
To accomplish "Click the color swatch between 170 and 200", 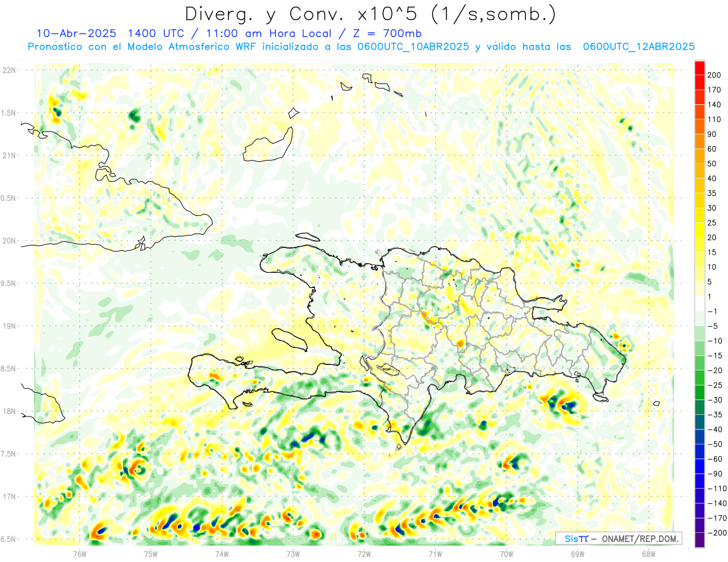I will [699, 82].
